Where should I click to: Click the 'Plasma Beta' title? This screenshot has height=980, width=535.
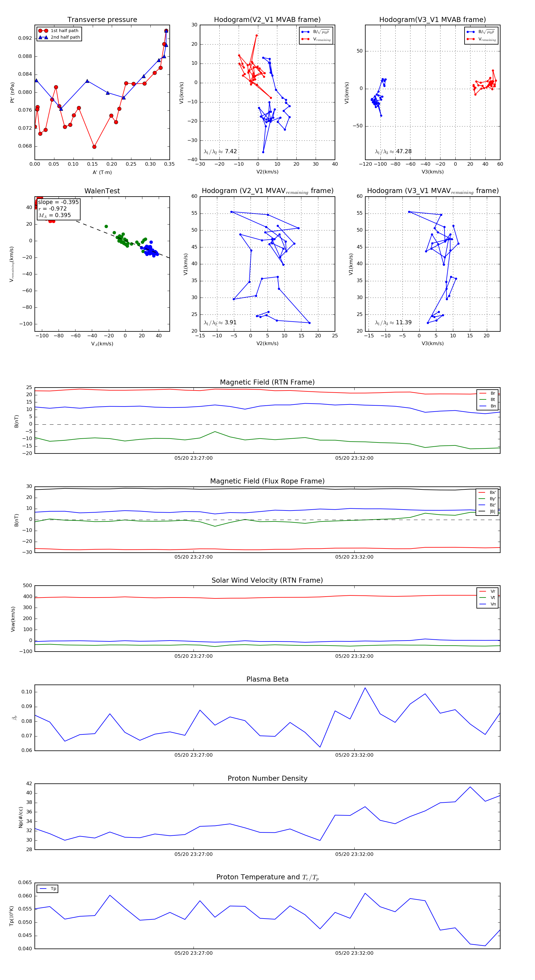[267, 679]
